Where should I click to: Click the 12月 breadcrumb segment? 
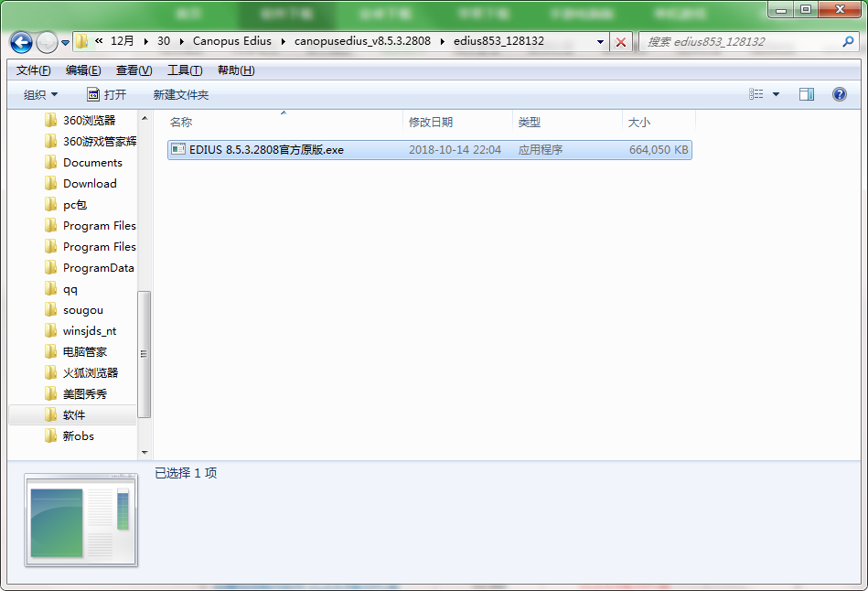coord(123,41)
